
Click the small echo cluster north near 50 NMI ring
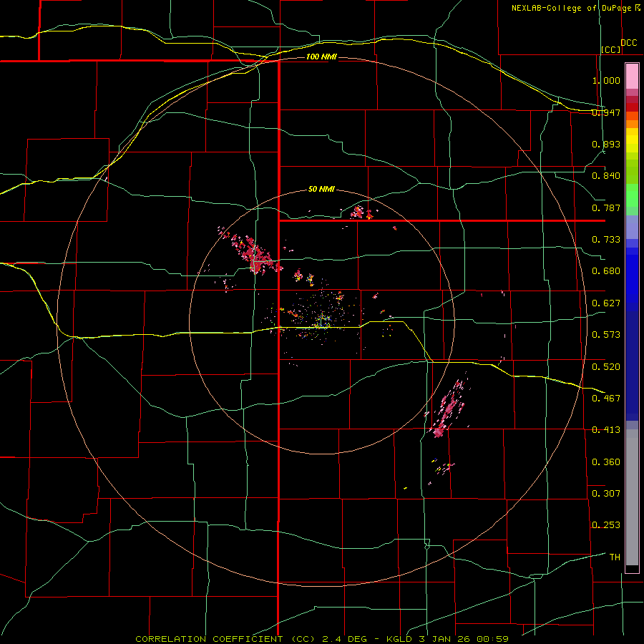click(361, 213)
